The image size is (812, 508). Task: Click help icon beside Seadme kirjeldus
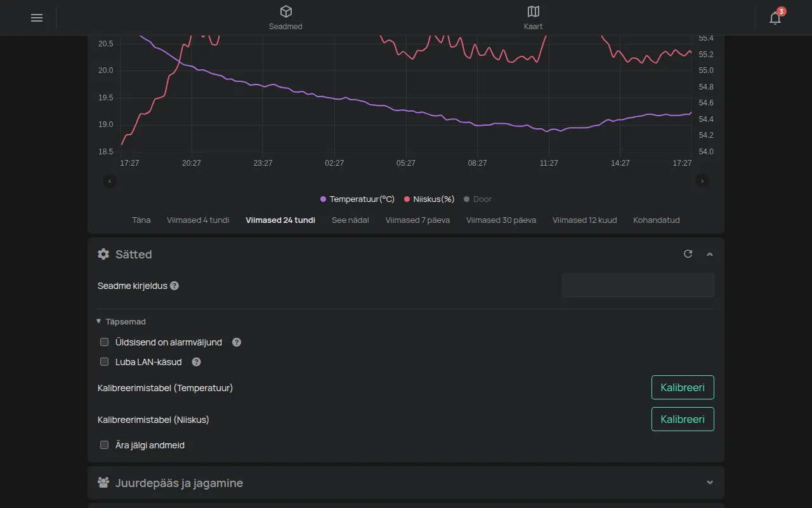pos(174,286)
